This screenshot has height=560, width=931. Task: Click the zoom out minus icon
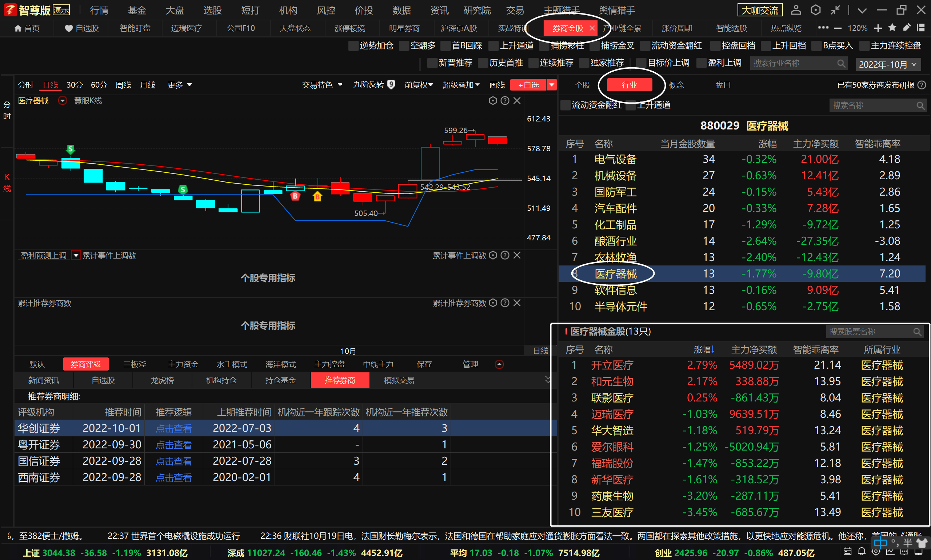click(838, 28)
